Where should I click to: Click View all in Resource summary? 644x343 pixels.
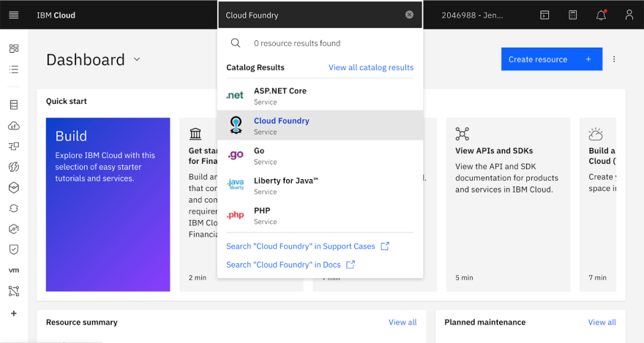coord(402,322)
